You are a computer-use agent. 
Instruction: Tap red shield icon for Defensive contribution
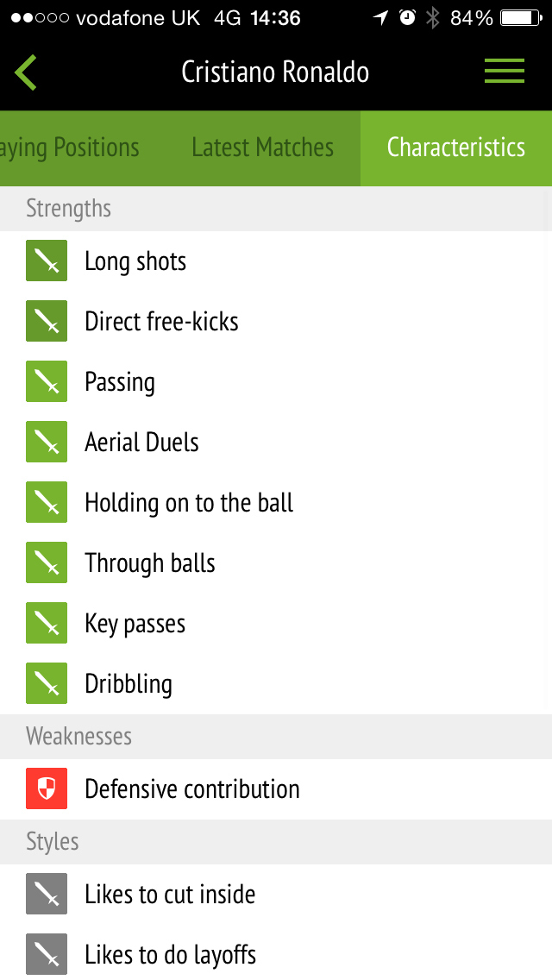pyautogui.click(x=47, y=789)
